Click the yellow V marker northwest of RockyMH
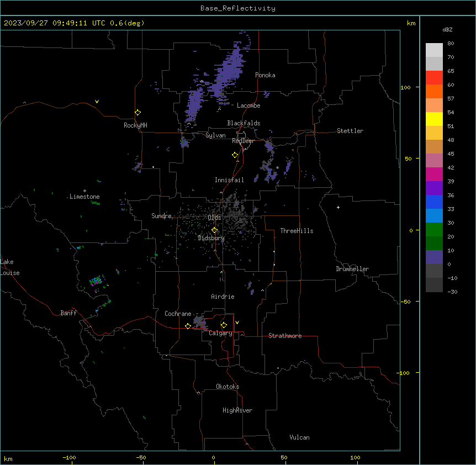This screenshot has height=465, width=476. [97, 102]
